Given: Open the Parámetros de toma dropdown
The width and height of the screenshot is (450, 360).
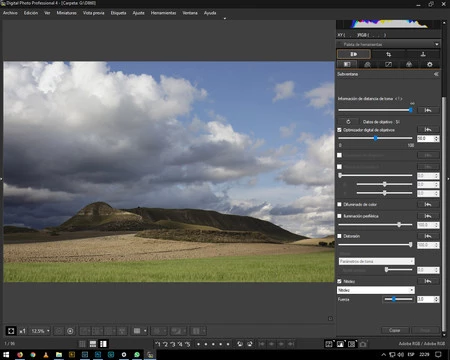Looking at the screenshot, I should point(377,261).
